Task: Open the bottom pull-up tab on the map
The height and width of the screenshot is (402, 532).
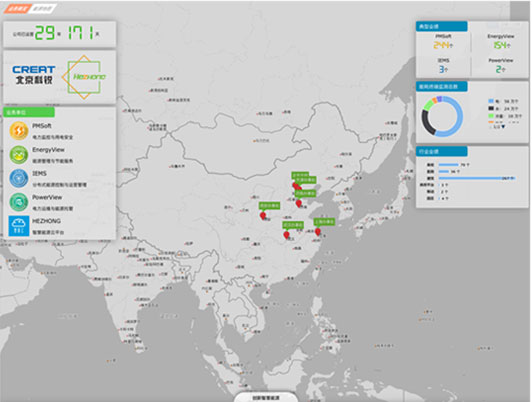Action: 266,397
